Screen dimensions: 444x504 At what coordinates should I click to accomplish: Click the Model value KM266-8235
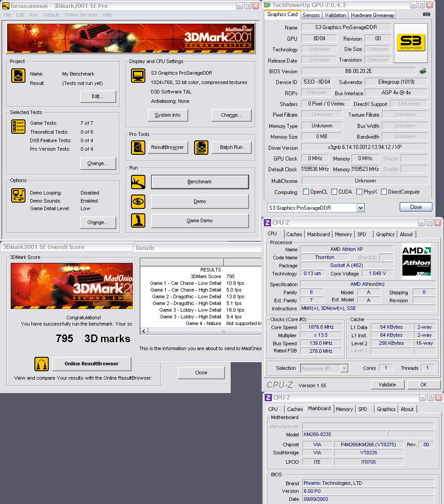(x=344, y=435)
